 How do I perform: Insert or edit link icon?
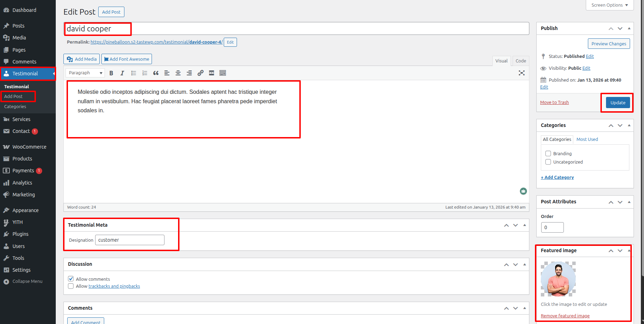click(200, 73)
